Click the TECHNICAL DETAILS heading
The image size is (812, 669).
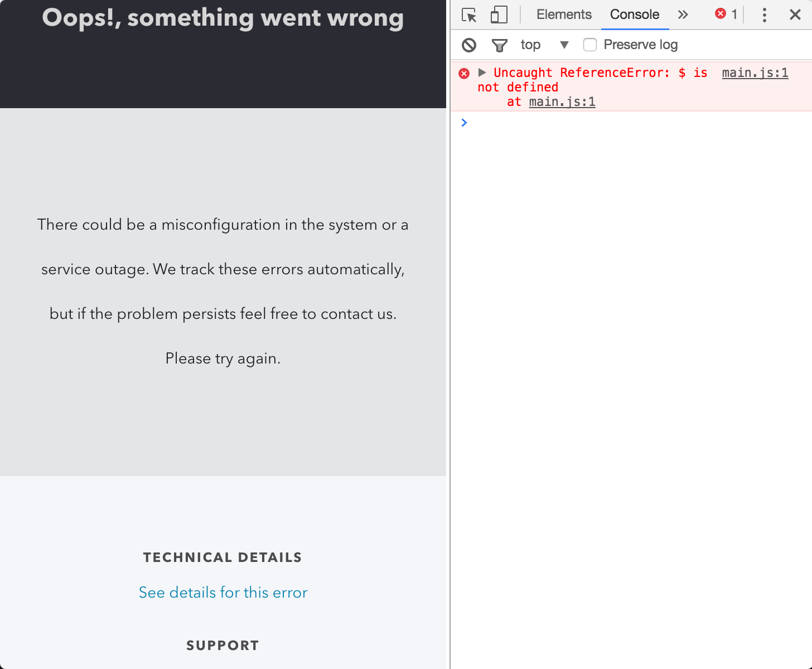(223, 557)
